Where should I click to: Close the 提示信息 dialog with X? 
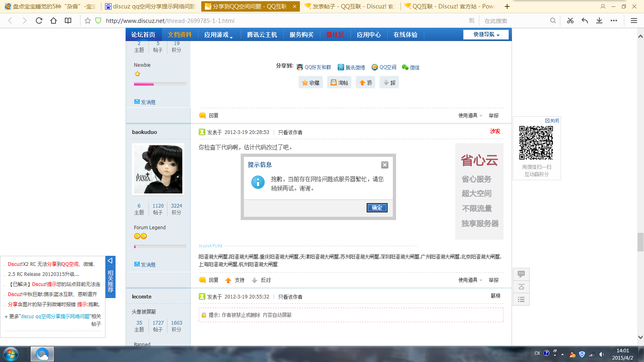tap(385, 165)
